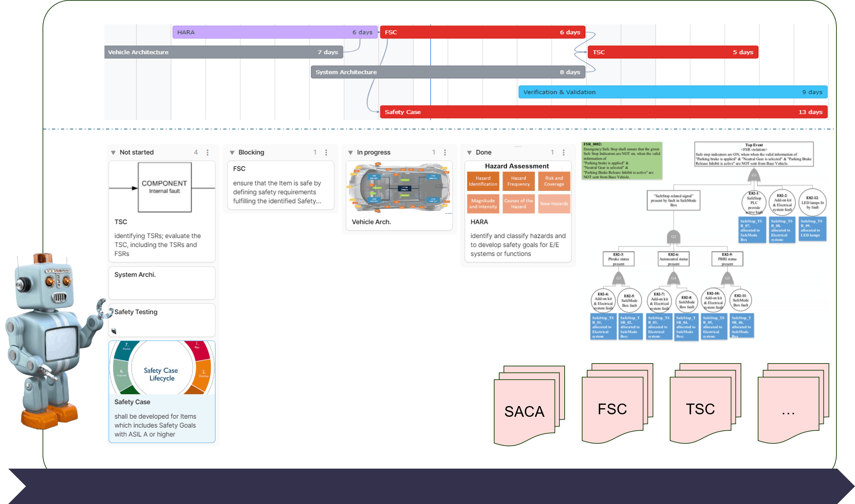
Task: Select the E82-6 Autoneutral status box
Action: coord(673,259)
